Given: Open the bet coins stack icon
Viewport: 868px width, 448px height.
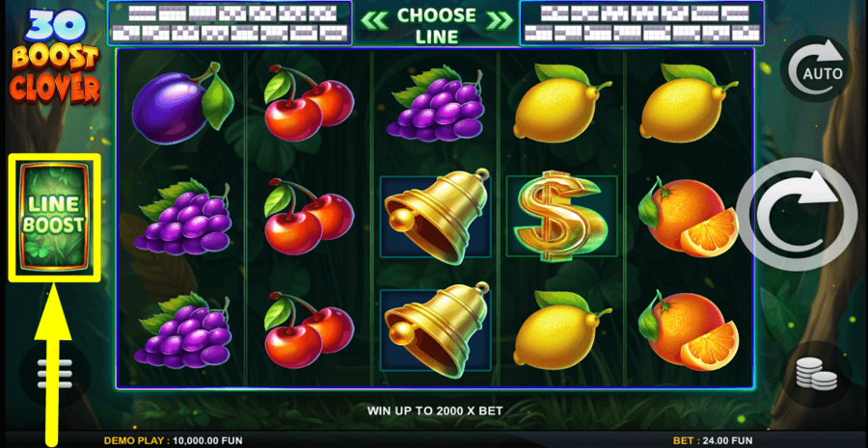Looking at the screenshot, I should pos(816,374).
